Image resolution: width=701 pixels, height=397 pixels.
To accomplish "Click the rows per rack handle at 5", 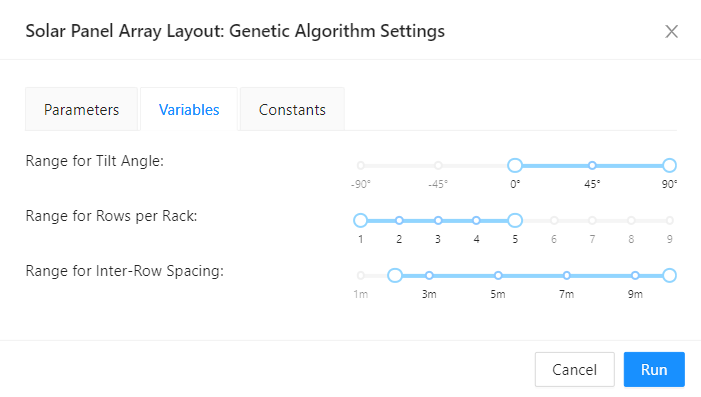I will click(x=515, y=220).
